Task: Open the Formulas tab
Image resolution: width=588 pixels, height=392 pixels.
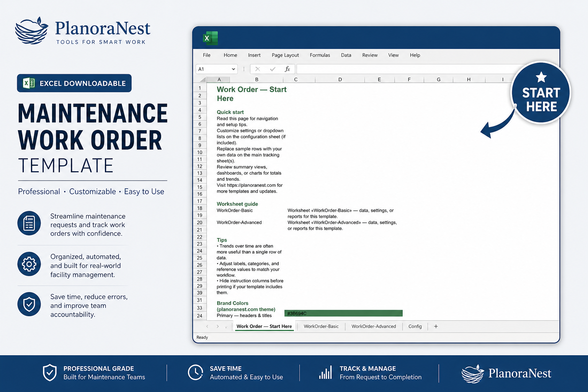Action: (320, 55)
